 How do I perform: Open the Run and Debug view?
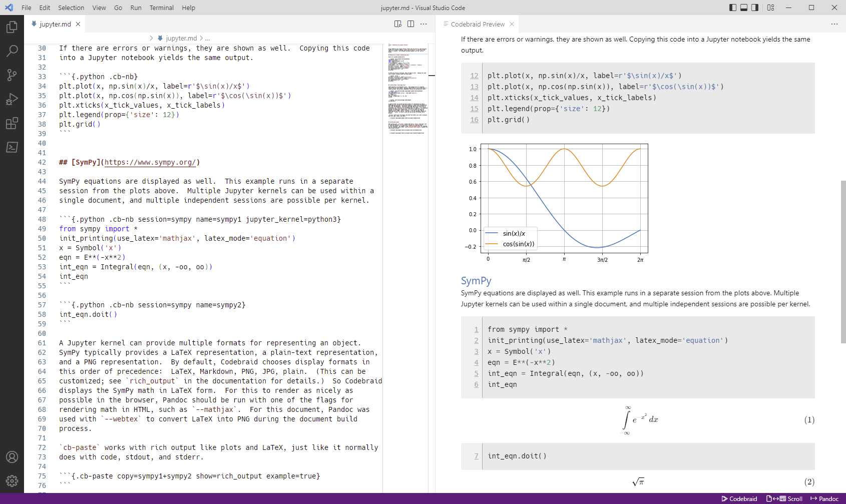click(12, 99)
